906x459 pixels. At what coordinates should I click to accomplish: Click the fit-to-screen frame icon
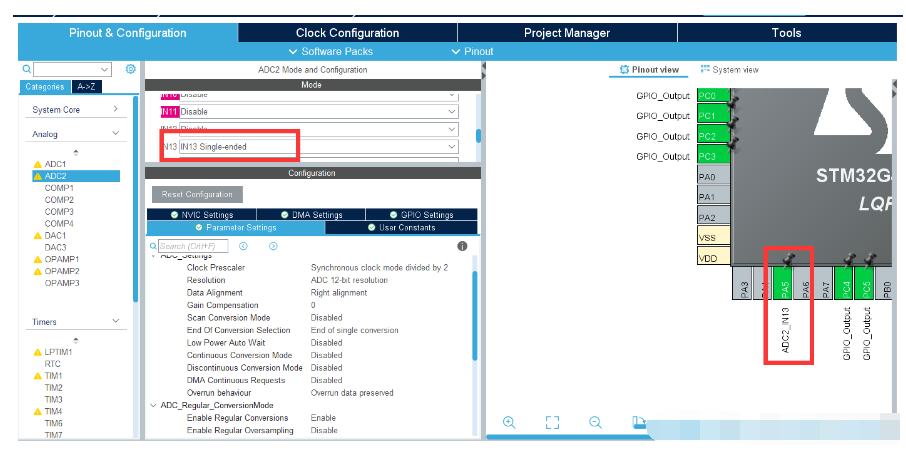coord(552,423)
